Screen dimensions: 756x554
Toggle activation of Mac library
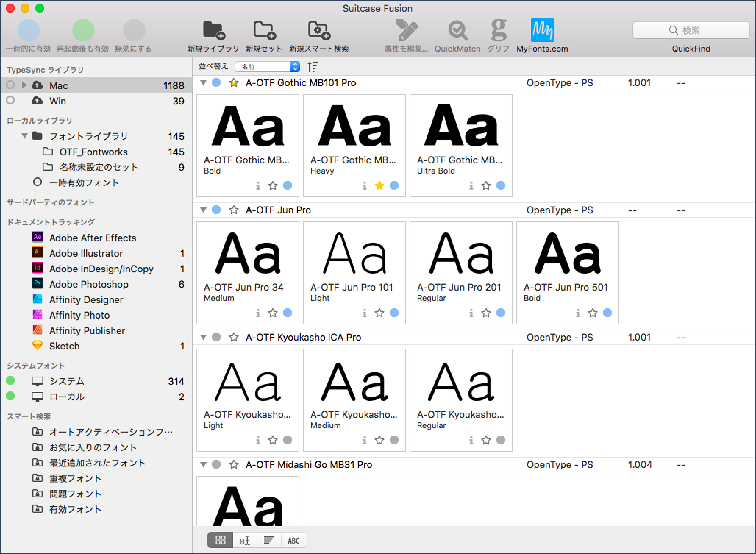click(x=10, y=85)
